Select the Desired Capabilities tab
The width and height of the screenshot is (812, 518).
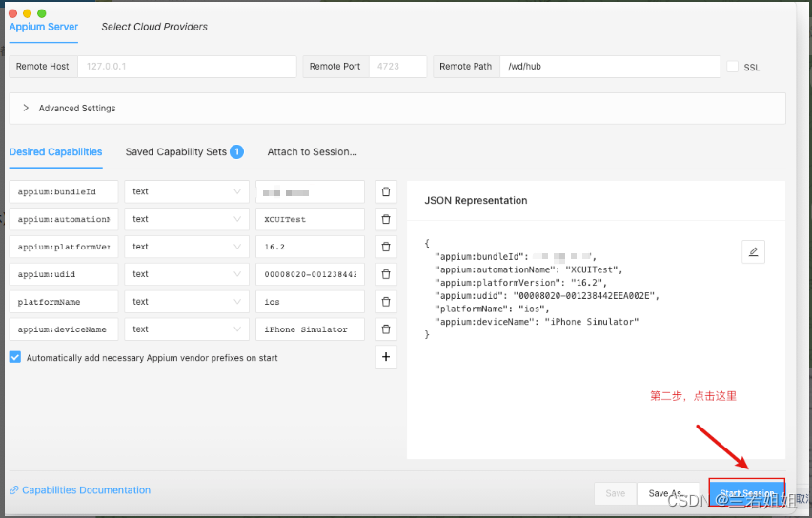(x=55, y=152)
